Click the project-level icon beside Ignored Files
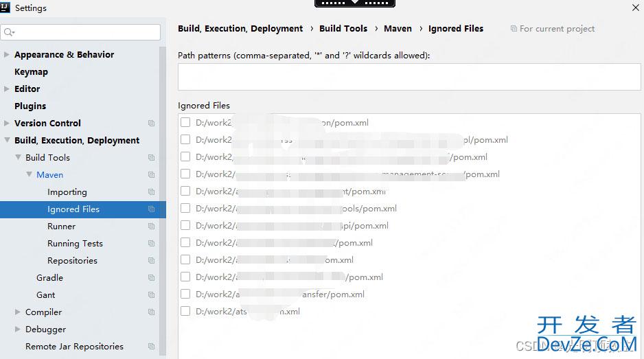644x359 pixels. pos(151,209)
